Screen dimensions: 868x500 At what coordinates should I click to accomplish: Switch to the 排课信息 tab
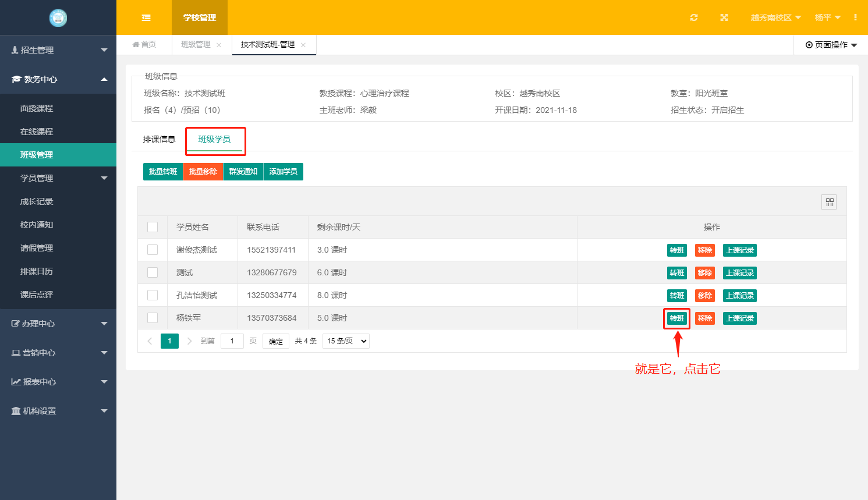tap(159, 139)
